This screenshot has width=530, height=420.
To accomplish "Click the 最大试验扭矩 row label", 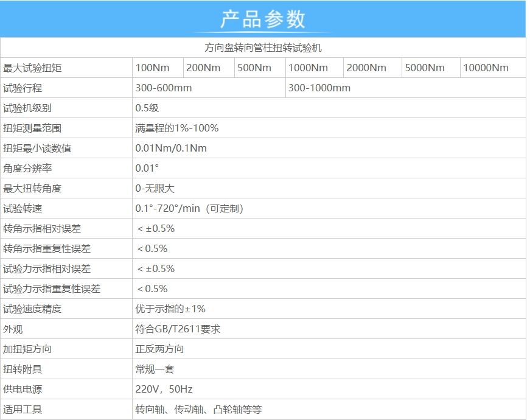I will (x=33, y=68).
